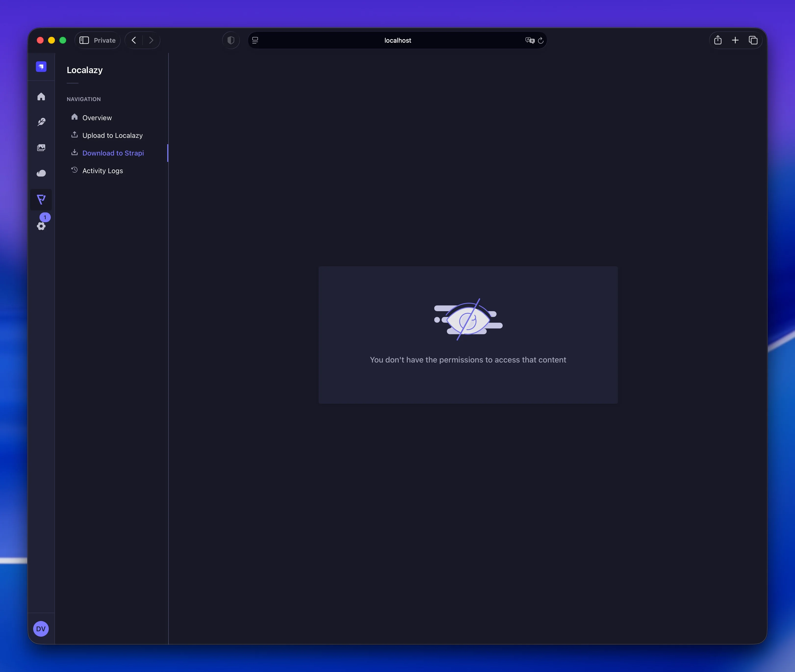This screenshot has width=795, height=672.
Task: Reload the page
Action: pyautogui.click(x=540, y=40)
